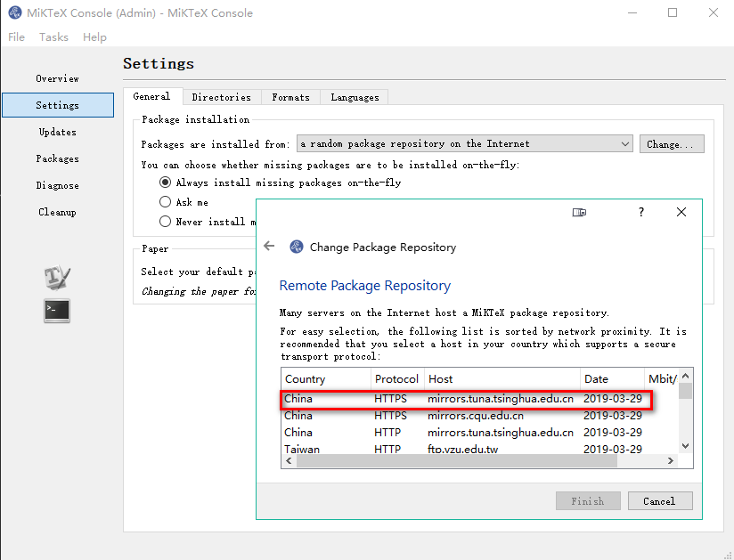Image resolution: width=734 pixels, height=560 pixels.
Task: Go to the Packages page
Action: coord(58,158)
